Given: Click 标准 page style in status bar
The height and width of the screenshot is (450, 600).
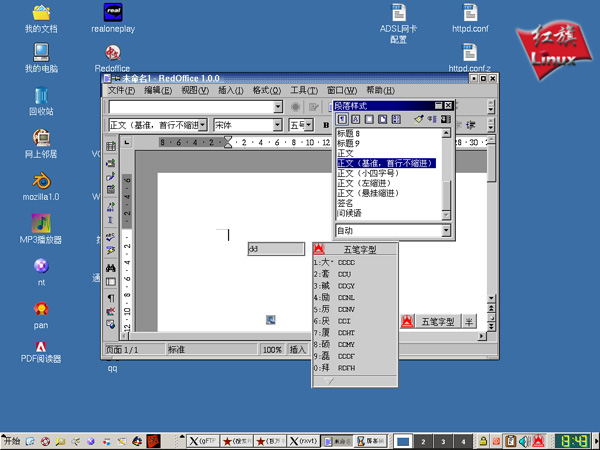Looking at the screenshot, I should pos(212,349).
